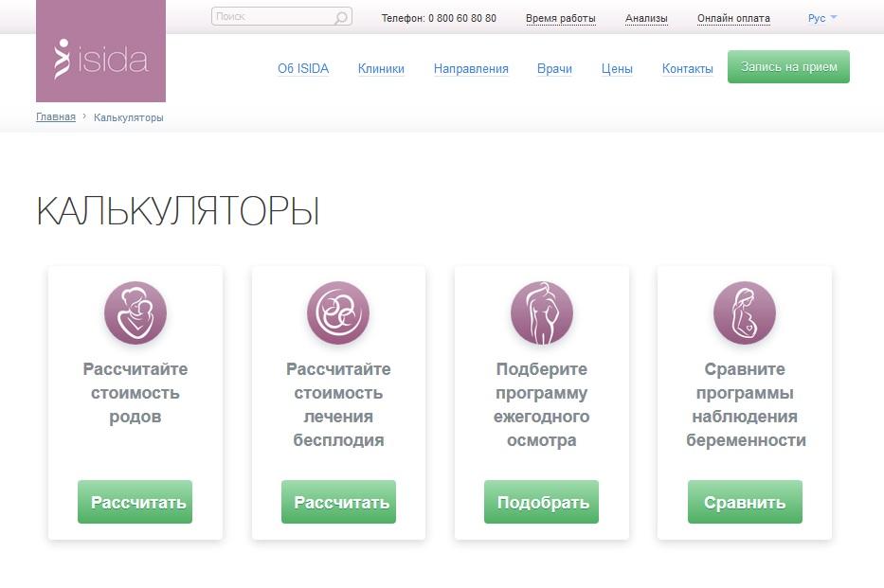Click the КАЛЬКУЛЯТОРЫ page title
This screenshot has width=884, height=588.
[178, 212]
